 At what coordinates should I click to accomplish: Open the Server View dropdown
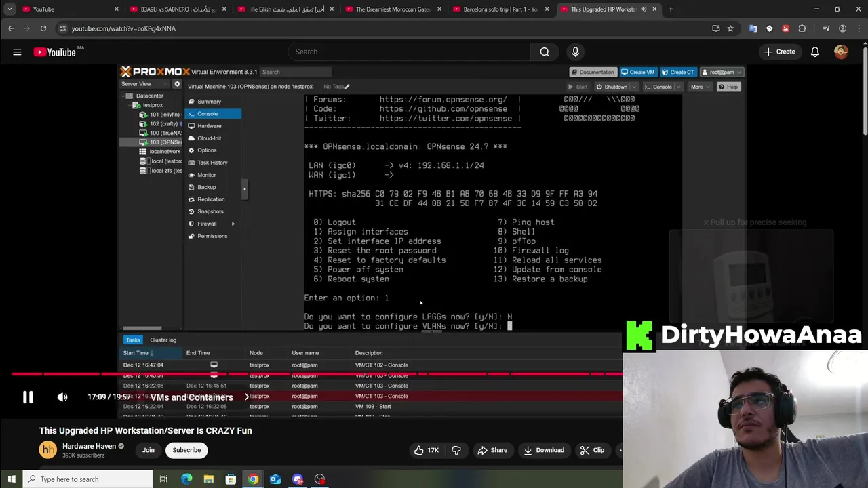click(146, 84)
